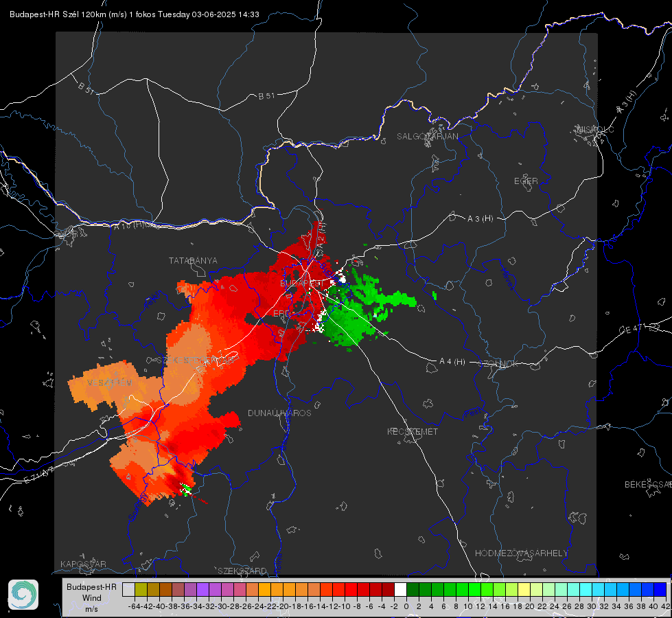
Task: Click the BUDAPEST label on the map
Action: (x=302, y=283)
